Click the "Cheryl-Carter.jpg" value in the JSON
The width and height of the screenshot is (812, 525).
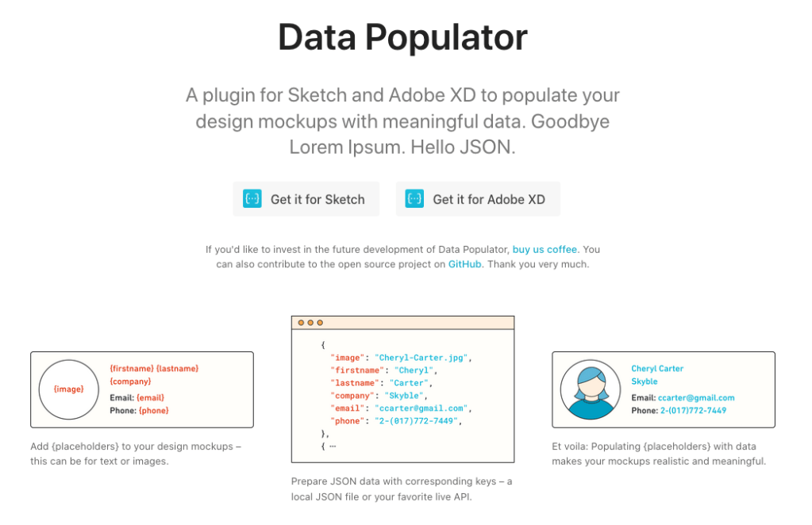(x=422, y=358)
